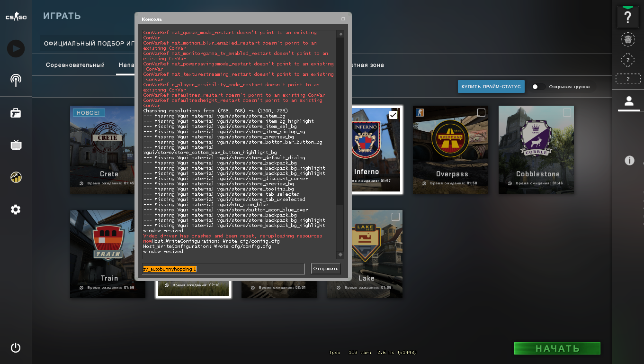Click the small icon on Overpass card corner
This screenshot has width=644, height=364.
pyautogui.click(x=420, y=112)
